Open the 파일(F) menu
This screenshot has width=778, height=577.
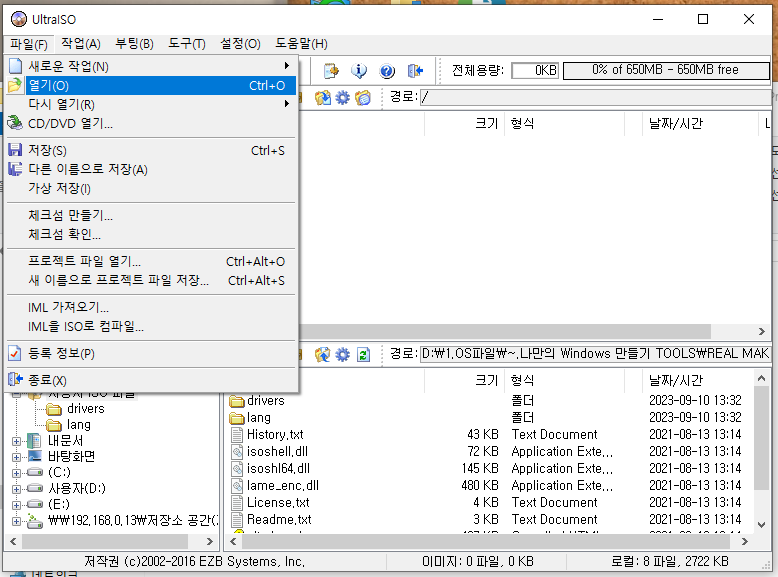point(29,44)
